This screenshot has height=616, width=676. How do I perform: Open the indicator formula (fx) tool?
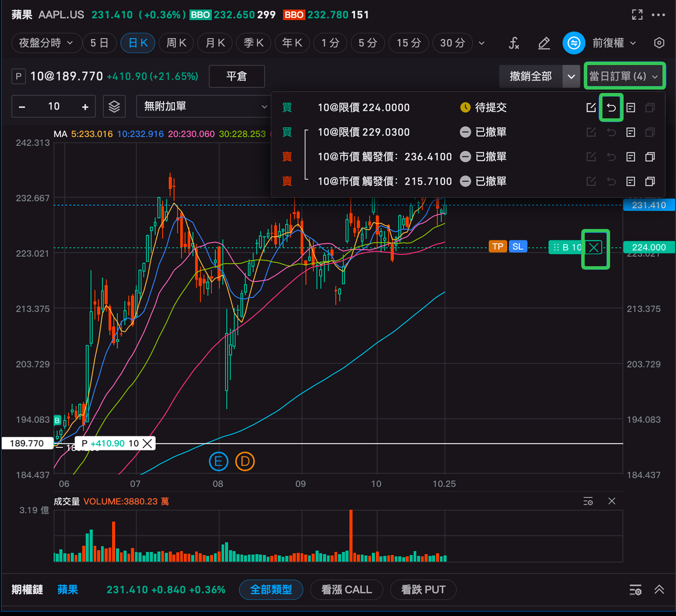pyautogui.click(x=513, y=43)
